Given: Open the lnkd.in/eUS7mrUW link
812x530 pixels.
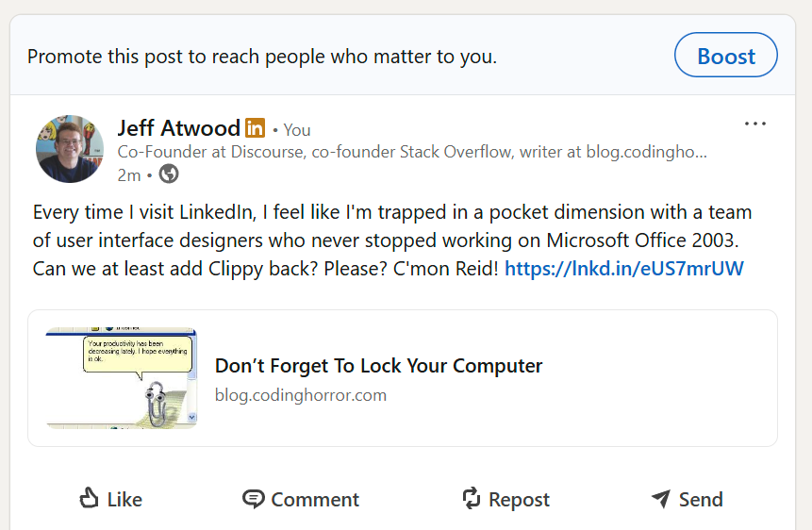Looking at the screenshot, I should [624, 269].
